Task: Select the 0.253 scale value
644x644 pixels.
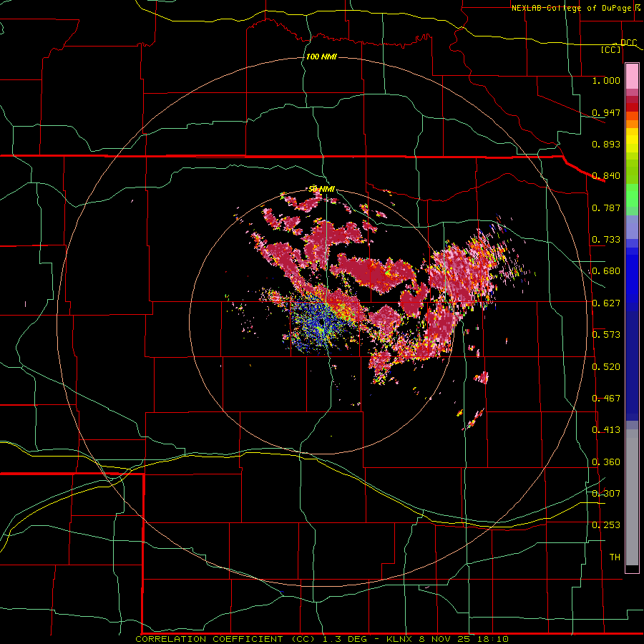Action: point(606,525)
